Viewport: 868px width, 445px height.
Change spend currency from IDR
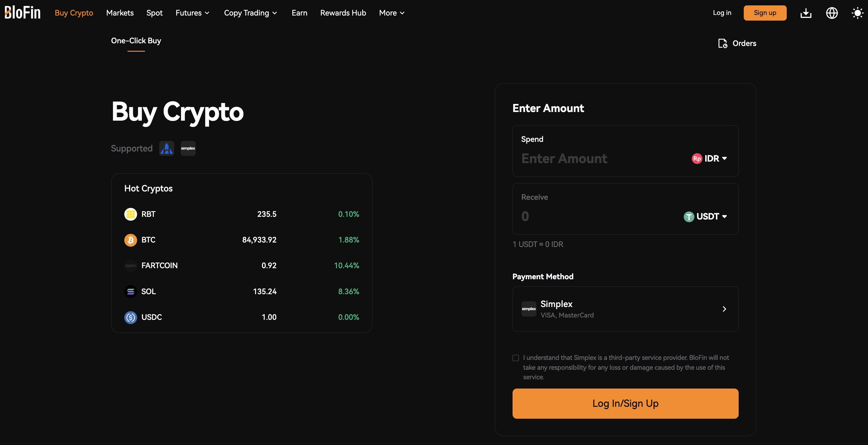pyautogui.click(x=714, y=158)
